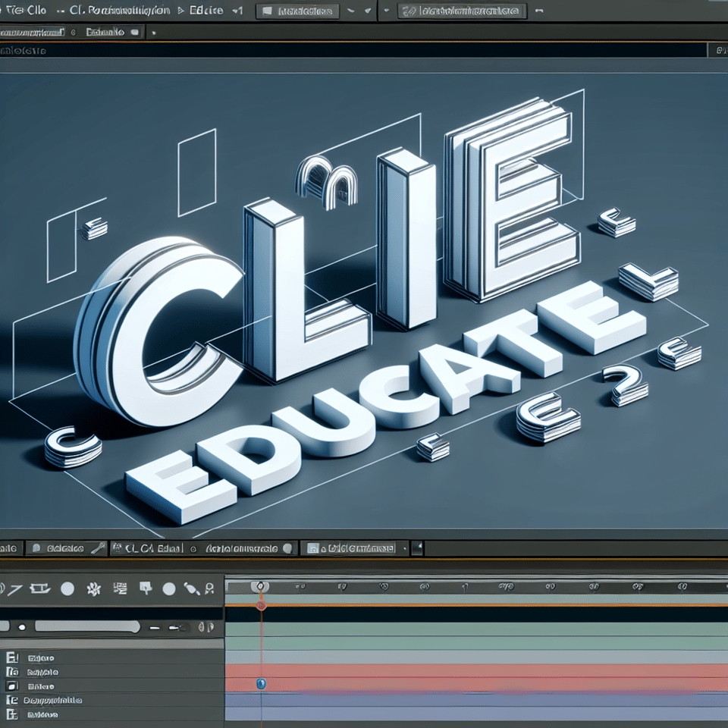This screenshot has height=728, width=728.
Task: Click the small white dot left of slider bar
Action: pos(22,627)
